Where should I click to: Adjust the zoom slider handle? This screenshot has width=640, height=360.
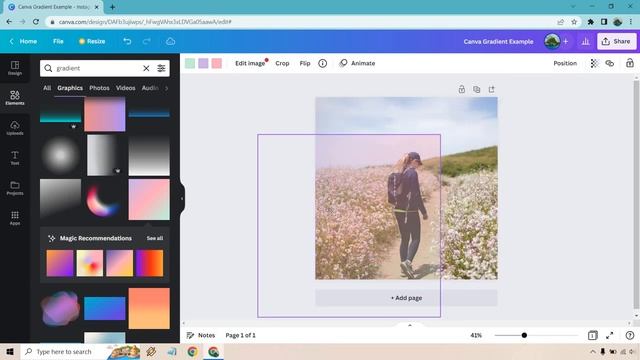(524, 335)
